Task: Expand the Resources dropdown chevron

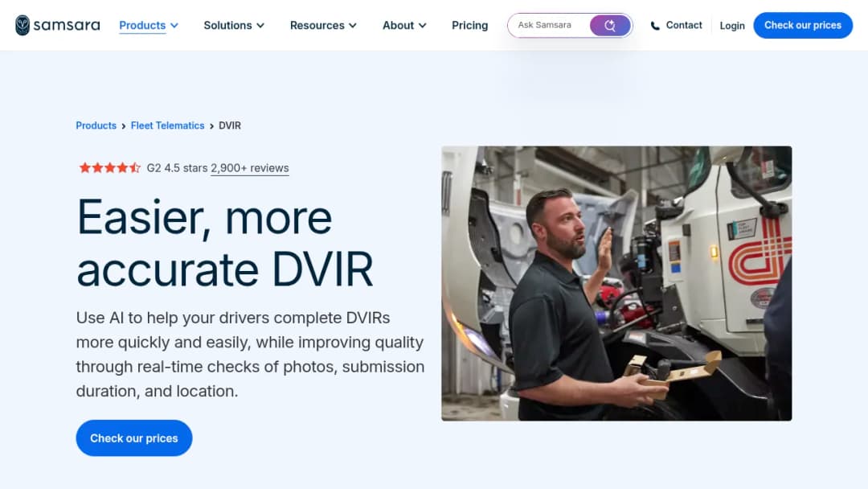Action: (x=353, y=26)
